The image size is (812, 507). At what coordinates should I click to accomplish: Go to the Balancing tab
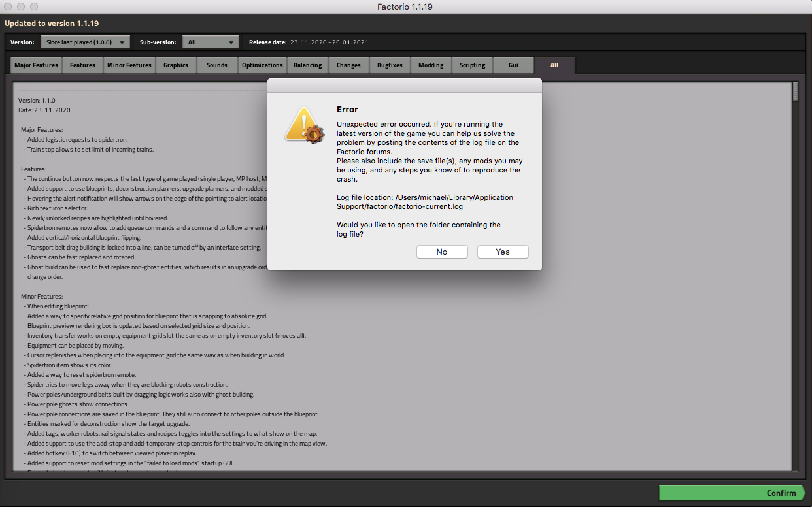pos(308,65)
